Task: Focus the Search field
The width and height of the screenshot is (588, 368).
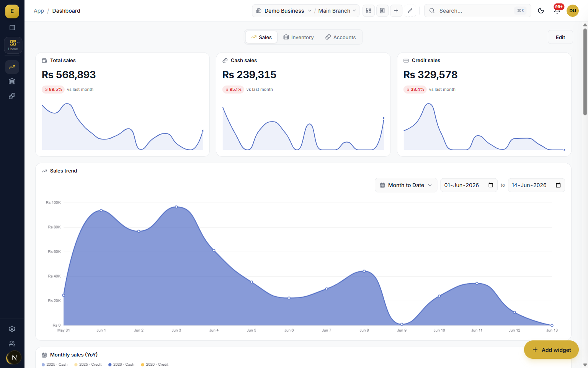Action: click(478, 11)
